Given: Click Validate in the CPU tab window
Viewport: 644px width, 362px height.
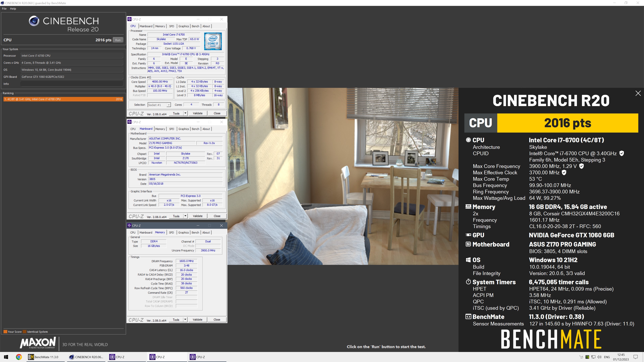Looking at the screenshot, I should 198,113.
